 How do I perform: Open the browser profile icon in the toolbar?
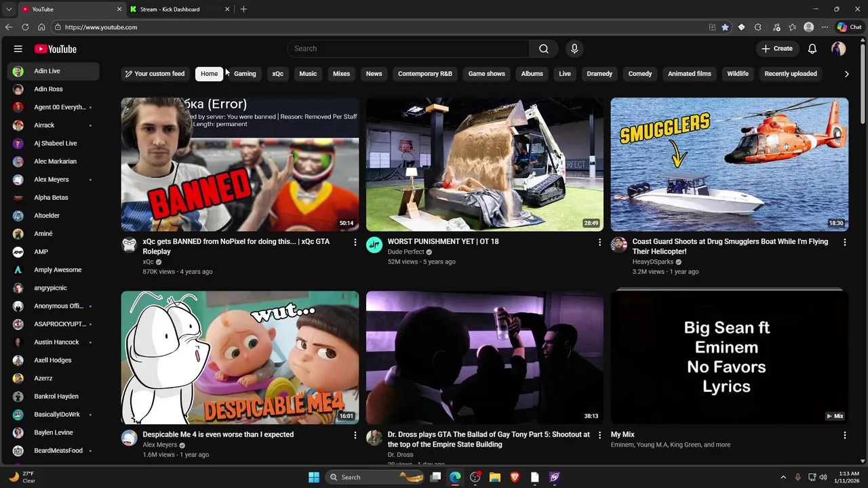pyautogui.click(x=808, y=27)
